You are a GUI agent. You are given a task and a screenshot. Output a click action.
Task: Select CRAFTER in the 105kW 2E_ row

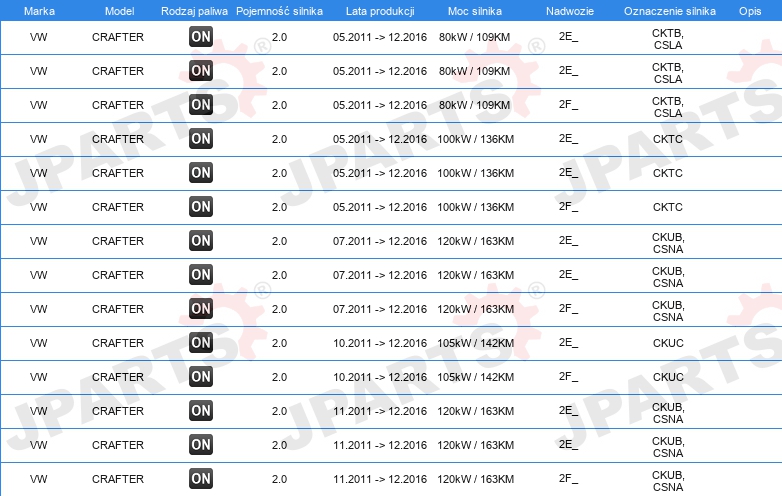point(118,343)
